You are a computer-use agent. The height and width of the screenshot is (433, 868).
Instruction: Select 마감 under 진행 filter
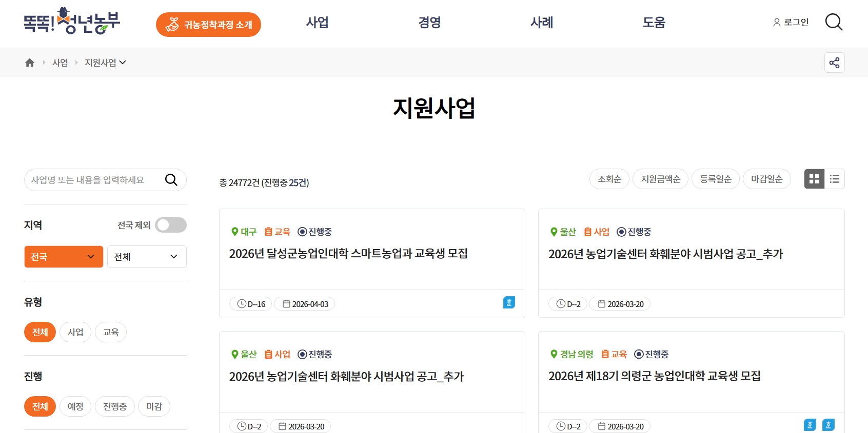click(x=154, y=406)
